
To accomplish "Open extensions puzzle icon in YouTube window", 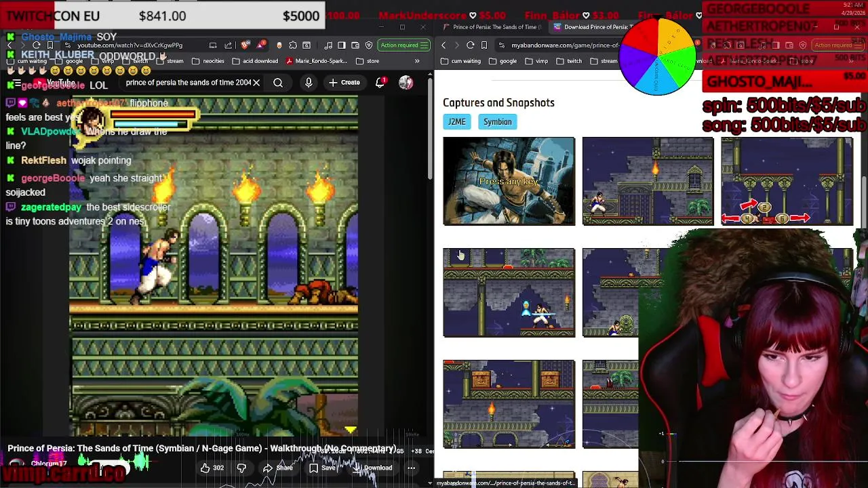I will tap(293, 45).
